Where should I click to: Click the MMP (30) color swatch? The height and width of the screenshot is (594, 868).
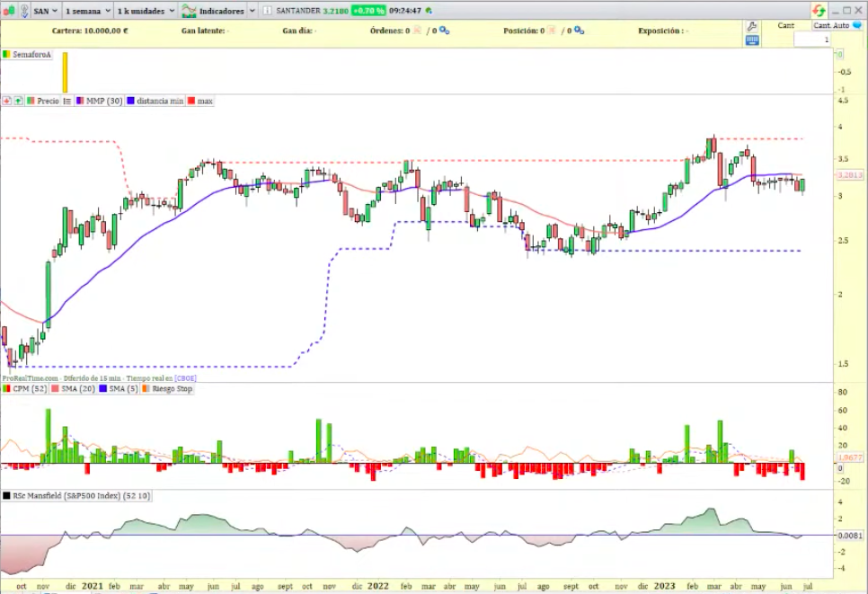[80, 101]
